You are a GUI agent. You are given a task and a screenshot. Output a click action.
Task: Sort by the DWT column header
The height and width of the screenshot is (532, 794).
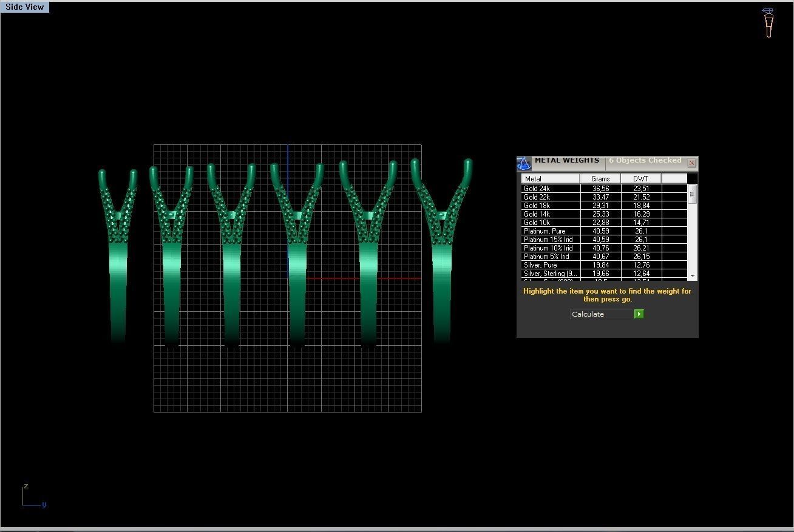[641, 179]
